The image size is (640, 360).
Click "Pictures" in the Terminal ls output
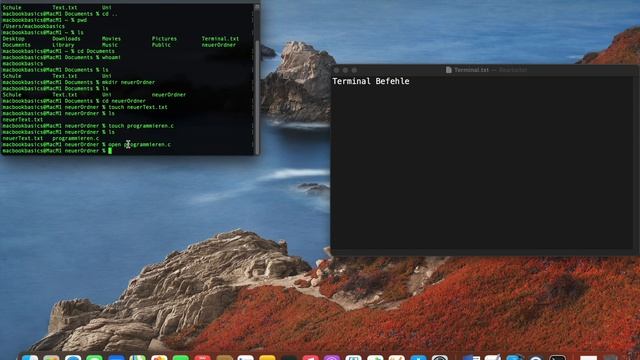coord(164,39)
